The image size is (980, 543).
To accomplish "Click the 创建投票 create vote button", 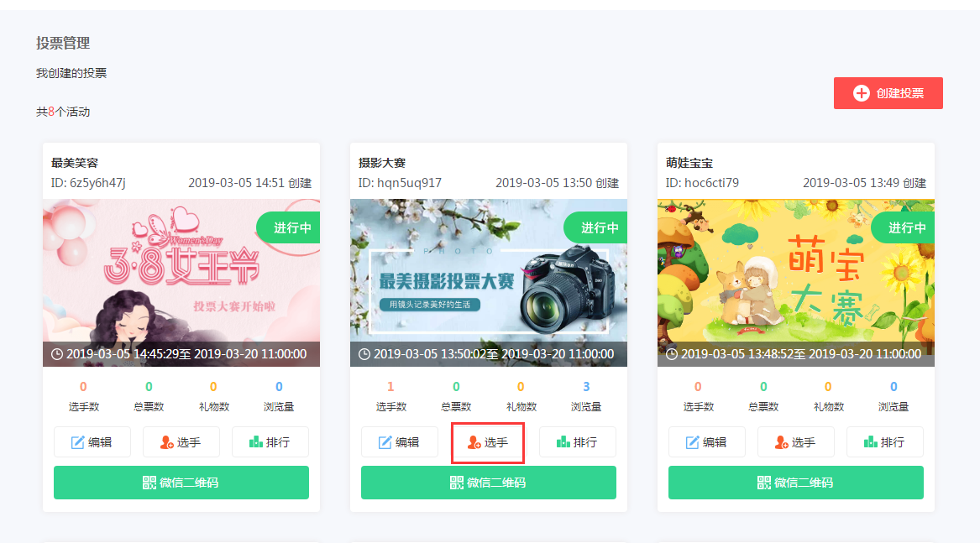I will [x=888, y=93].
